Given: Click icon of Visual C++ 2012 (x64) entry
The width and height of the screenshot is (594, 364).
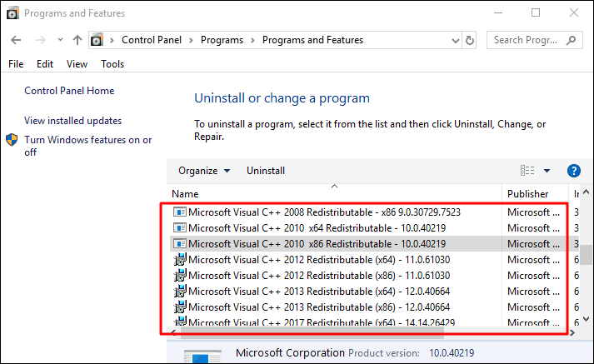Looking at the screenshot, I should [x=180, y=259].
